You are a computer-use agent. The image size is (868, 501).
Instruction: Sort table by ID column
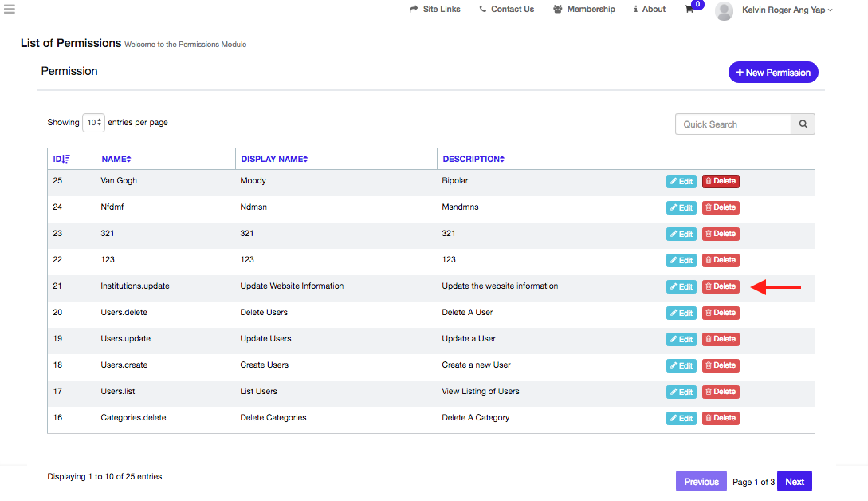click(x=61, y=159)
